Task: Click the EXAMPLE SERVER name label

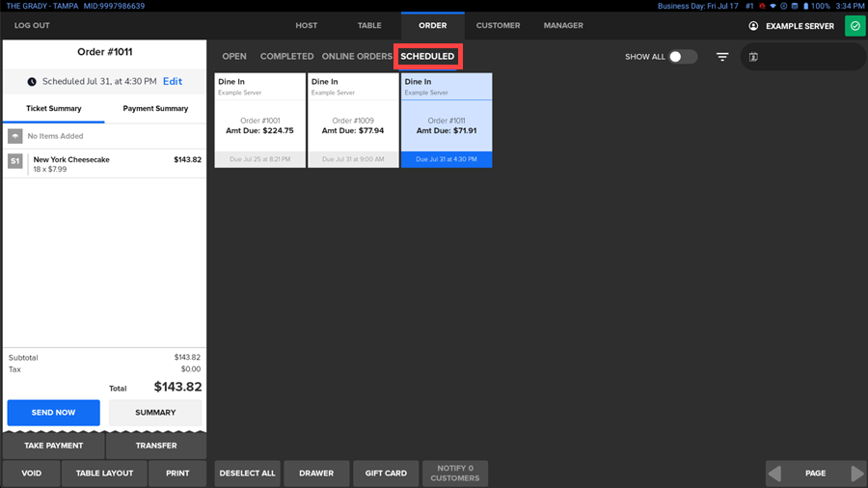Action: (x=800, y=26)
